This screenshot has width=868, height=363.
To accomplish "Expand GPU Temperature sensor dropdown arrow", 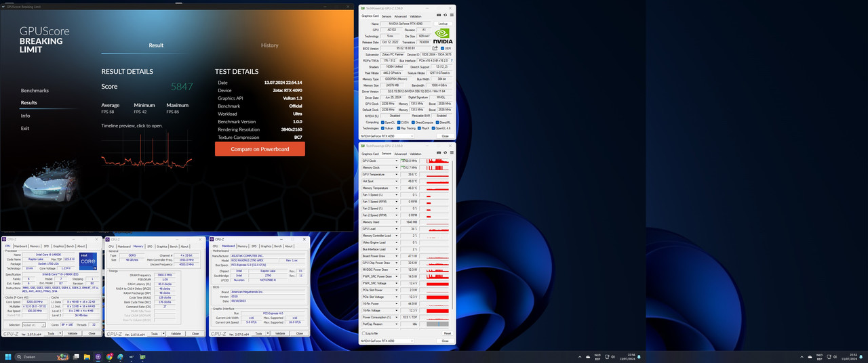I will click(x=397, y=174).
